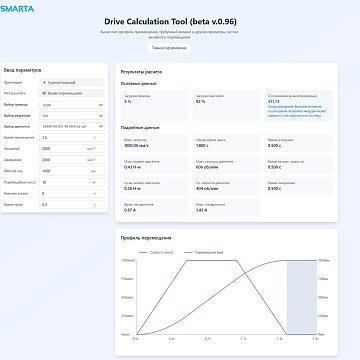Image resolution: width=360 pixels, height=360 pixels.
Task: Click the acceleration field showing 2000
Action: (x=72, y=149)
